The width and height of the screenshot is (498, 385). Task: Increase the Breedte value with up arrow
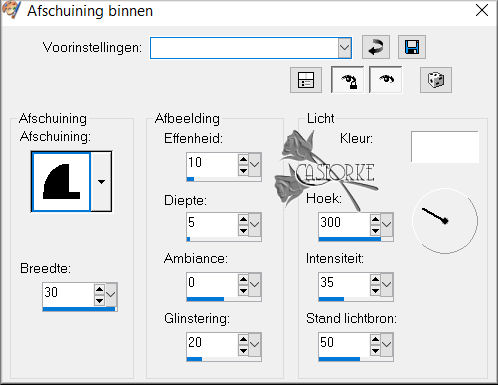[99, 289]
